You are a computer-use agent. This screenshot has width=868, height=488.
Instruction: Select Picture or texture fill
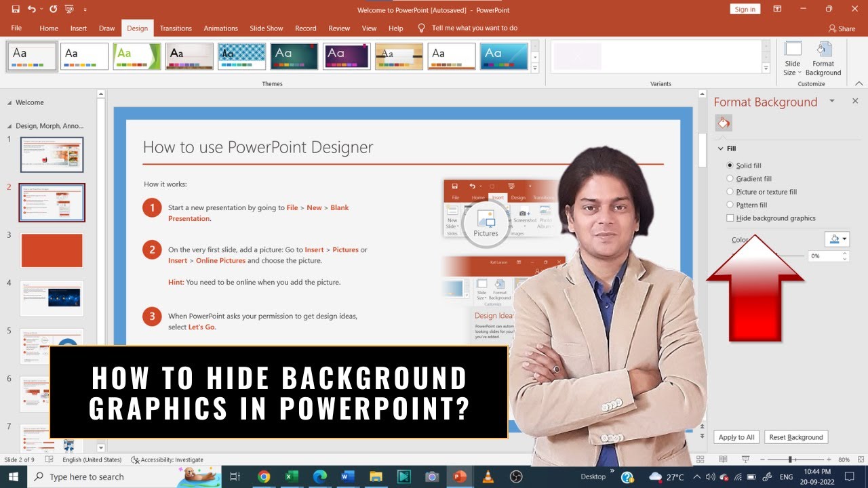pyautogui.click(x=762, y=192)
